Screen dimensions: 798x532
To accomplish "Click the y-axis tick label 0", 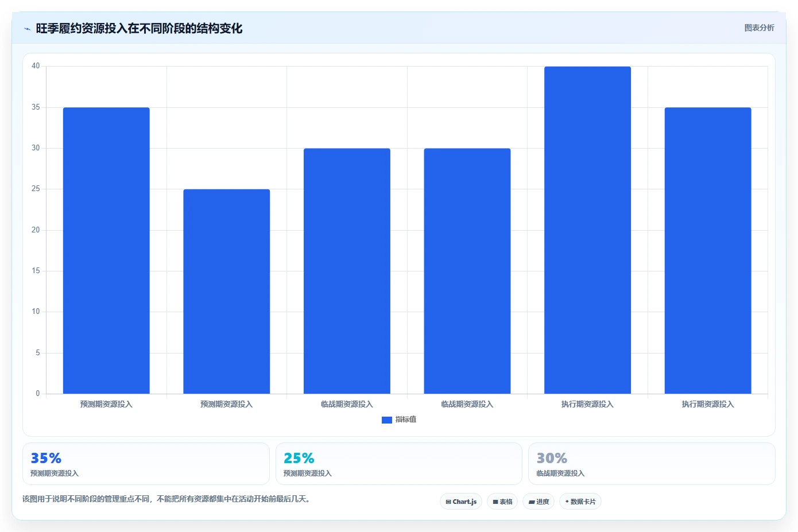I will click(x=38, y=394).
